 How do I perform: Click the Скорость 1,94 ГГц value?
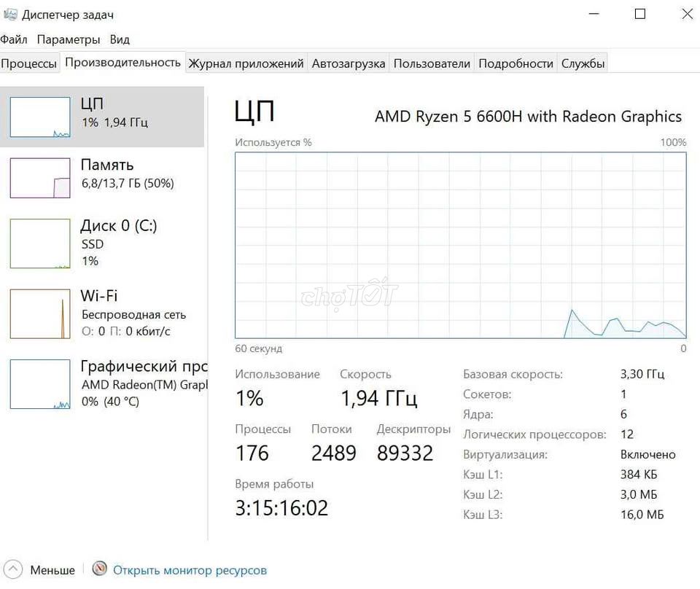379,398
